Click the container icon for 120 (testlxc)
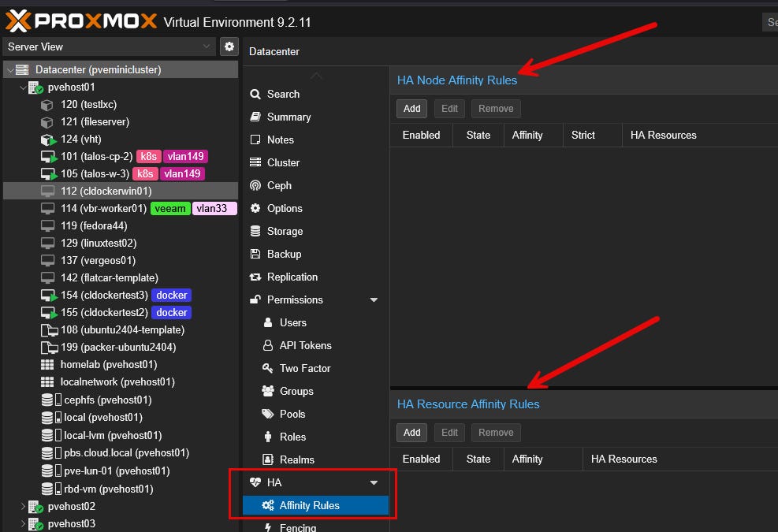This screenshot has width=778, height=532. click(47, 105)
